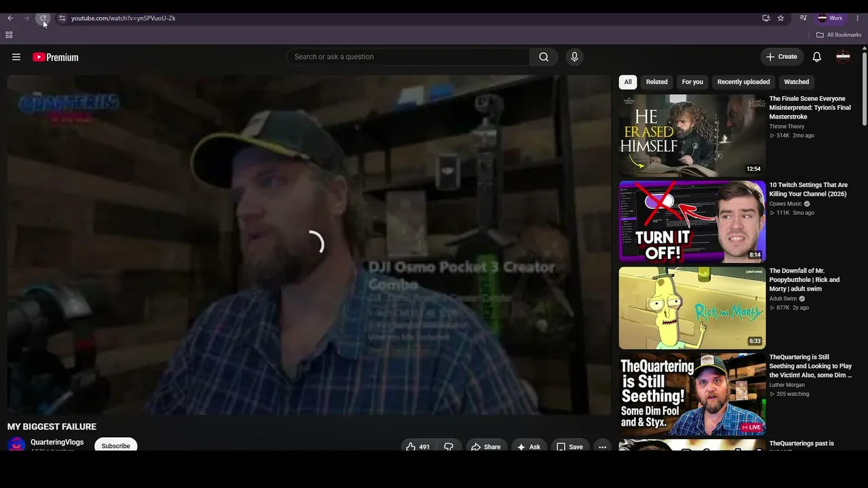Dislike the video with thumbs down
The height and width of the screenshot is (488, 868).
pyautogui.click(x=449, y=447)
